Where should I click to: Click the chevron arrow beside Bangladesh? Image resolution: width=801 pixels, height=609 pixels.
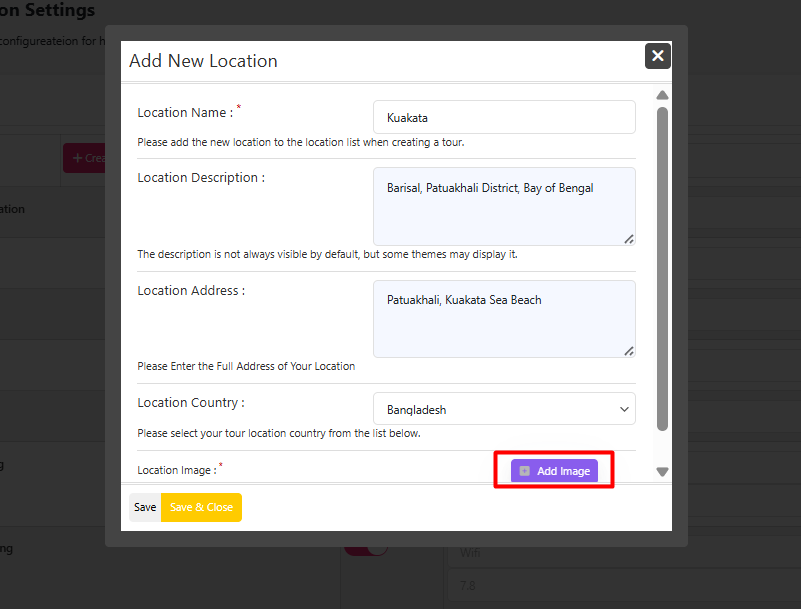624,409
